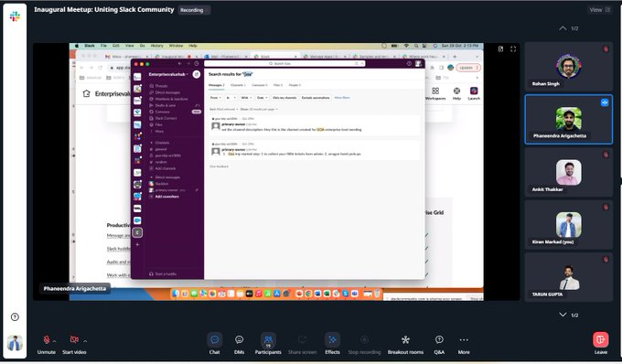622x364 pixels.
Task: Switch to Files tab in shared search results
Action: tap(278, 85)
